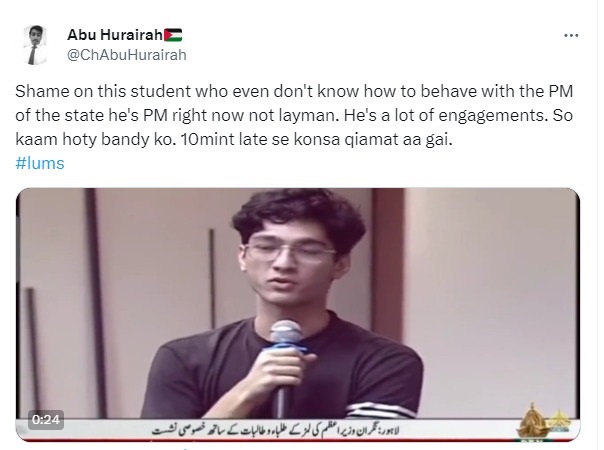Image resolution: width=604 pixels, height=450 pixels.
Task: Play the embedded tweet video
Action: click(x=298, y=314)
